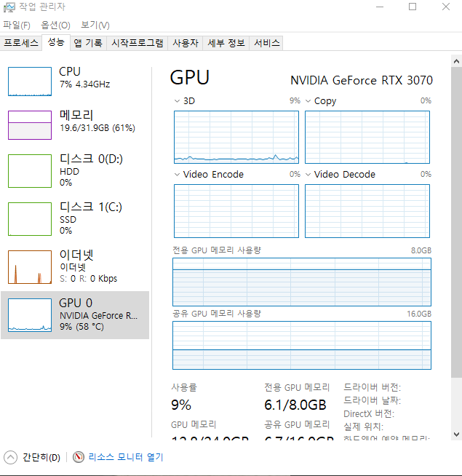Click the 9% 사용률 value
The image size is (462, 476).
(181, 405)
